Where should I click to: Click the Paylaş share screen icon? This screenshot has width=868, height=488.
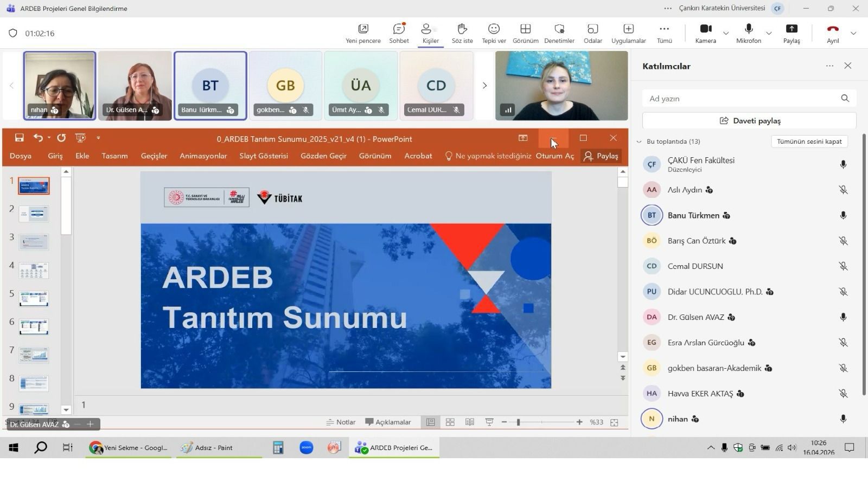click(x=792, y=29)
